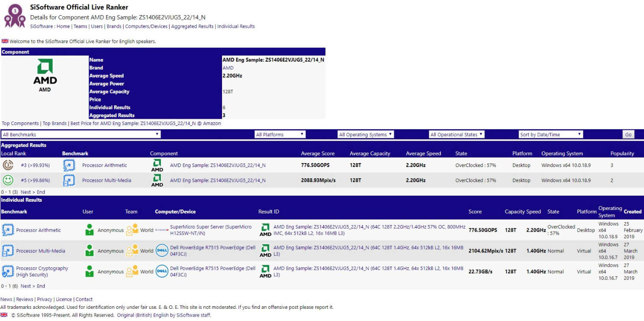
Task: Open the Sort by Date/Time dropdown
Action: [551, 134]
